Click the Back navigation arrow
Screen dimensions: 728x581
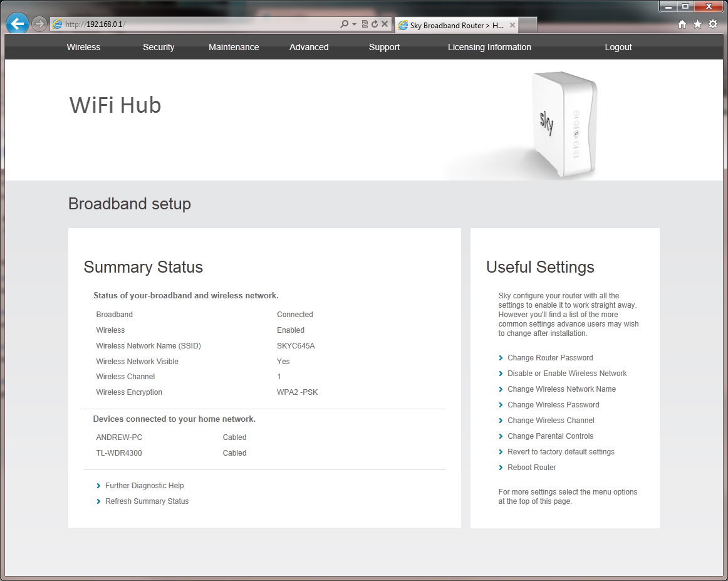tap(17, 23)
